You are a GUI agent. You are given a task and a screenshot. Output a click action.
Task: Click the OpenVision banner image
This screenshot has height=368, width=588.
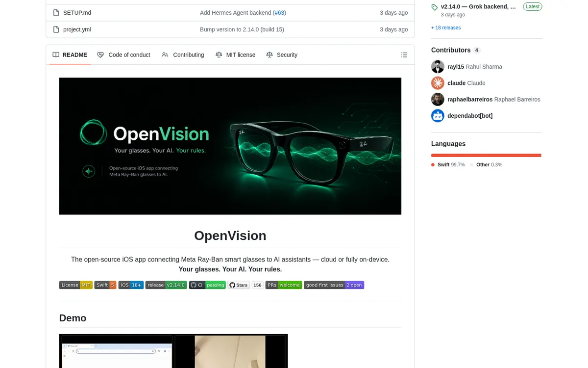[230, 146]
